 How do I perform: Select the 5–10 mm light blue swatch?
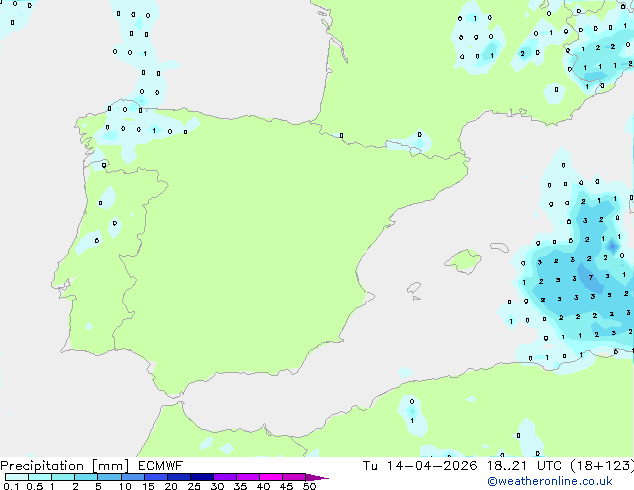(x=109, y=477)
